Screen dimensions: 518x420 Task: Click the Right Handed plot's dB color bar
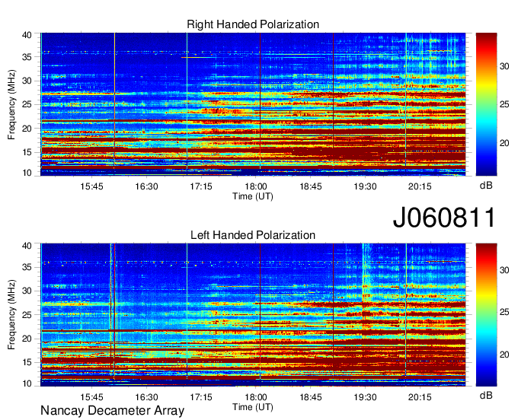pyautogui.click(x=486, y=104)
